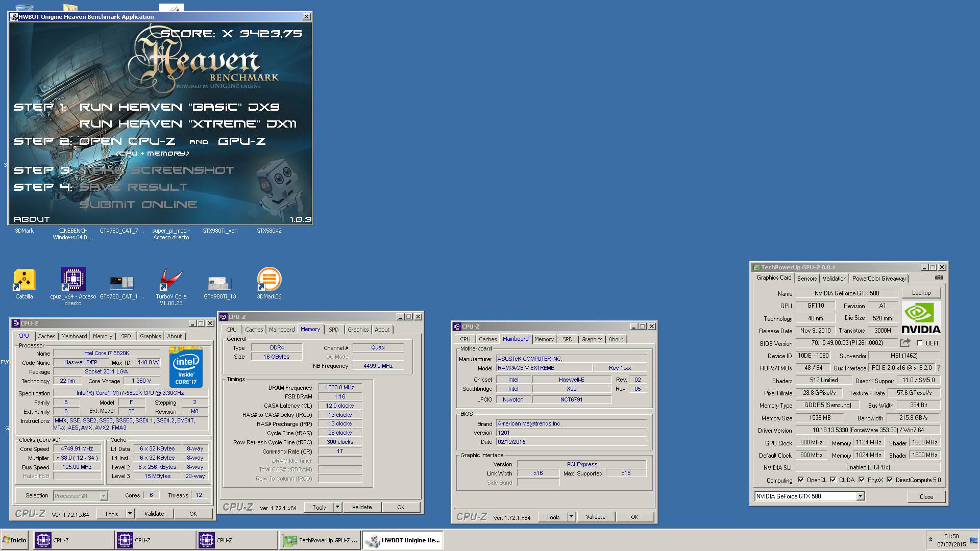Click Validate in the CPU tab window
Screen dimensions: 980x551
click(x=154, y=514)
